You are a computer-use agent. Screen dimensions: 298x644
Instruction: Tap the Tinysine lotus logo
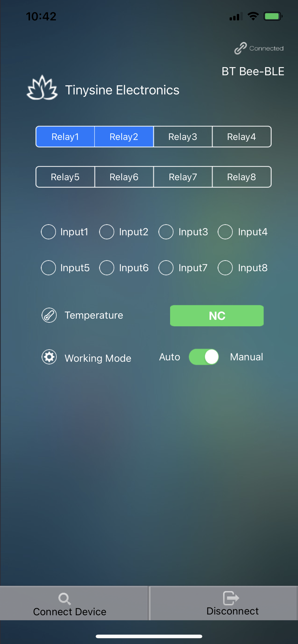click(x=42, y=88)
